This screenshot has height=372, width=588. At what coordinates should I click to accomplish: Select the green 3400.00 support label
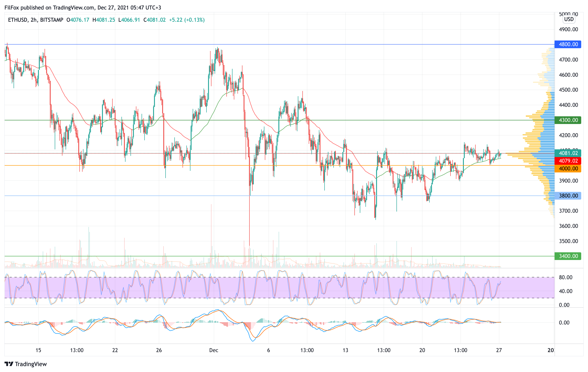click(x=568, y=256)
